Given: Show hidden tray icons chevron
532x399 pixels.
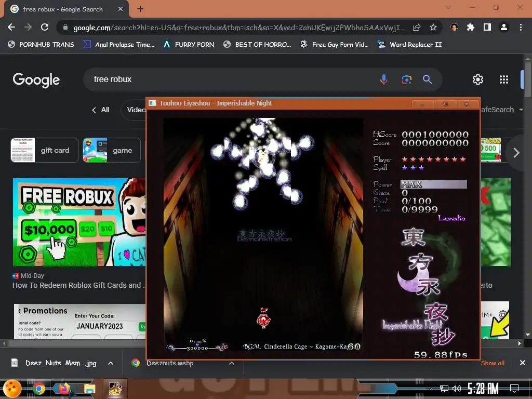Looking at the screenshot, I should coord(431,389).
